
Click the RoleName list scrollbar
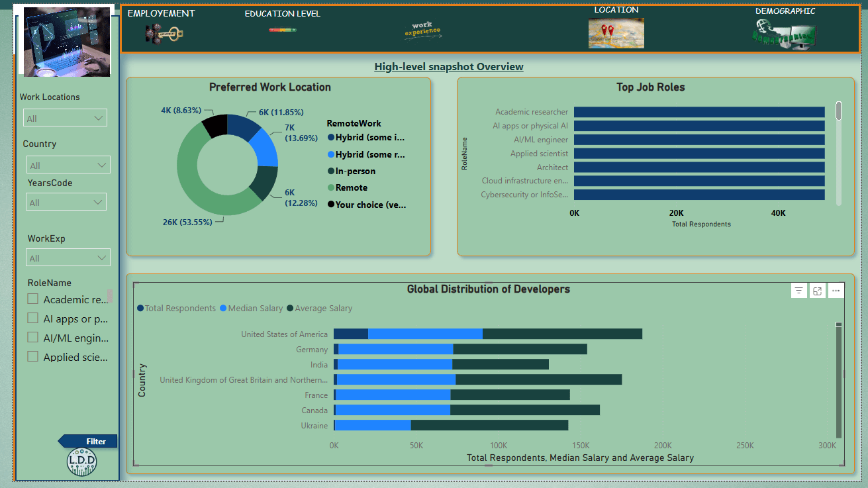coord(109,295)
